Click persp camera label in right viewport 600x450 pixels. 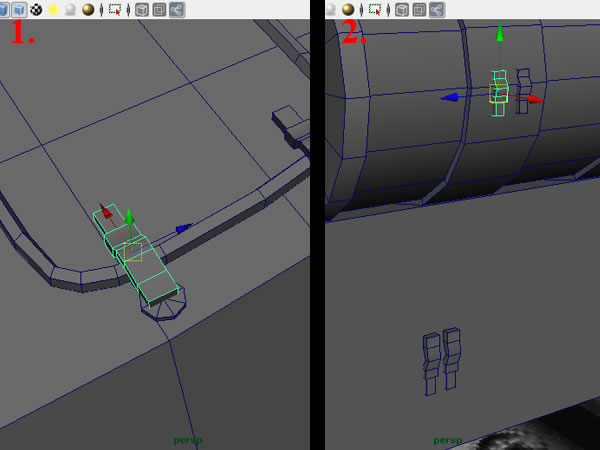[x=448, y=440]
